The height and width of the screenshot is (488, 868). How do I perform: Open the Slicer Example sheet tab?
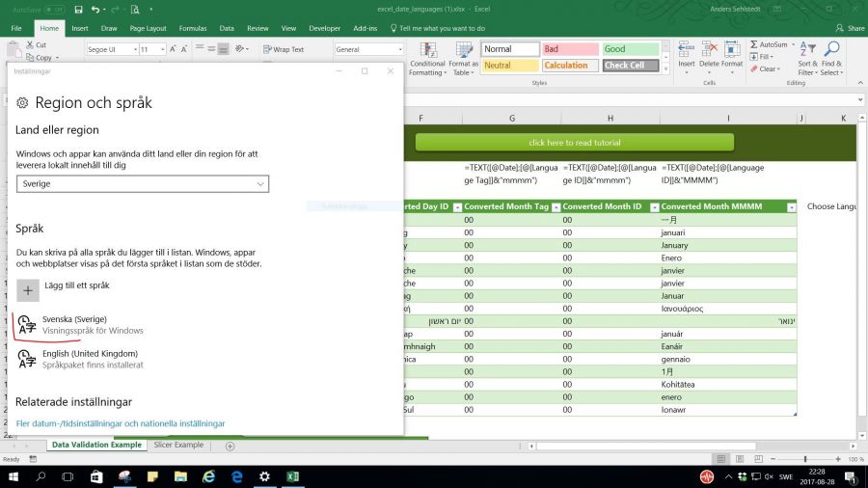tap(178, 445)
